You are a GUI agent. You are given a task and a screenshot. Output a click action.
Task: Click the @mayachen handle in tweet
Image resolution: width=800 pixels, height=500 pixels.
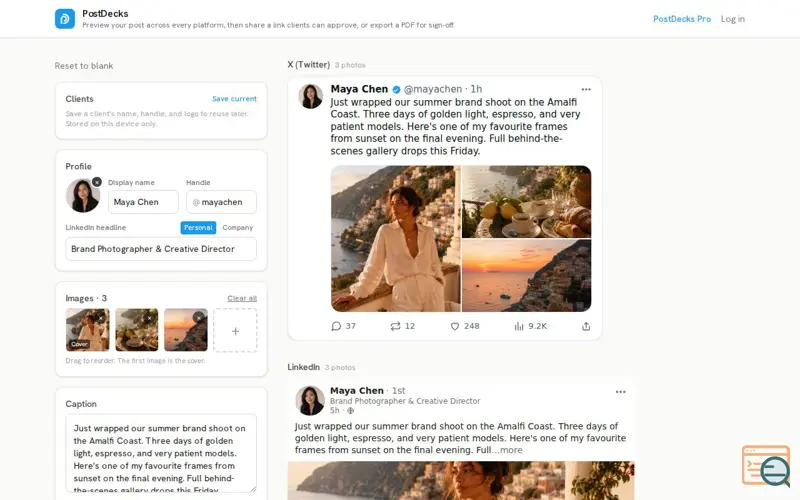433,89
